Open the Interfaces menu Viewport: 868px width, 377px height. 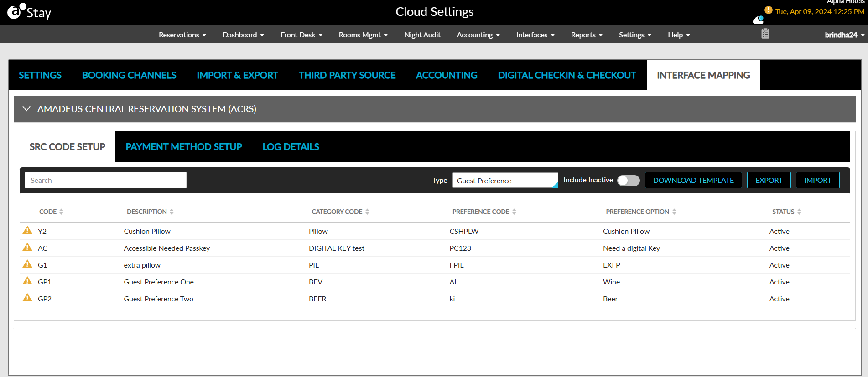[x=535, y=35]
